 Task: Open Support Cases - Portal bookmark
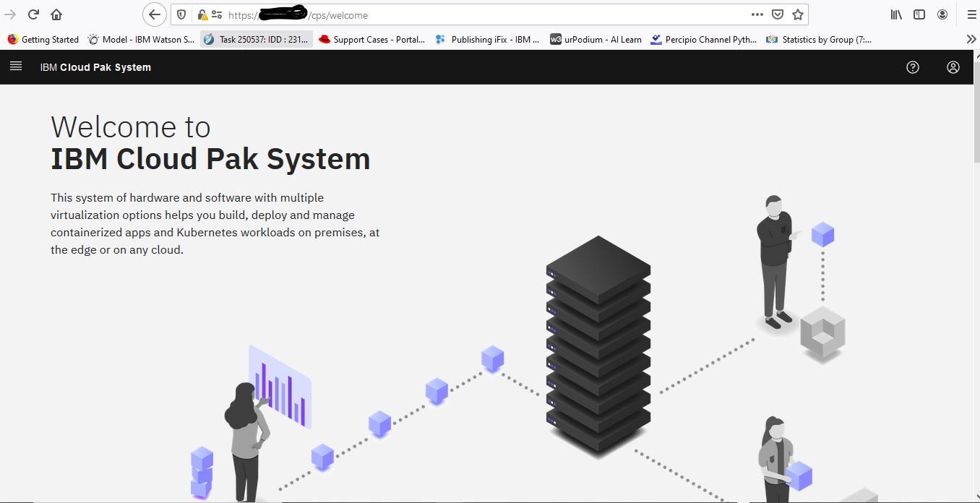[x=372, y=40]
